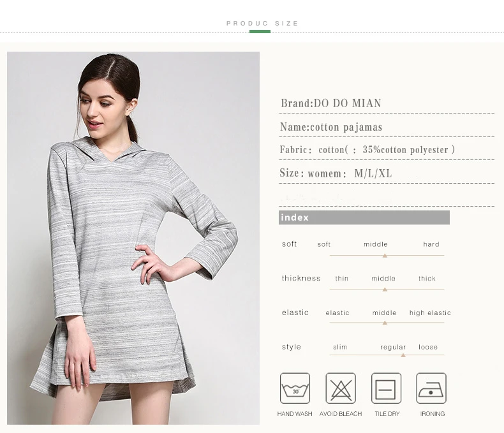Click the avoid bleach crossed-triangle icon

[x=341, y=388]
